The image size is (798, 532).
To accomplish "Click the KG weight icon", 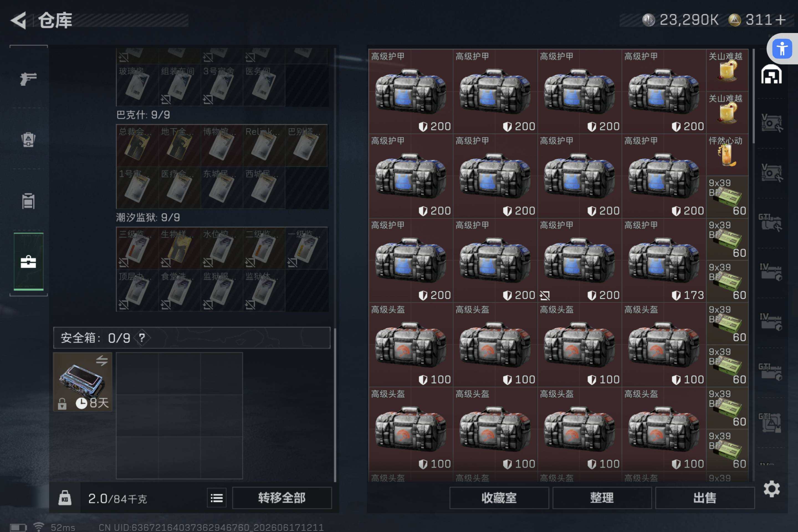I will (x=65, y=498).
